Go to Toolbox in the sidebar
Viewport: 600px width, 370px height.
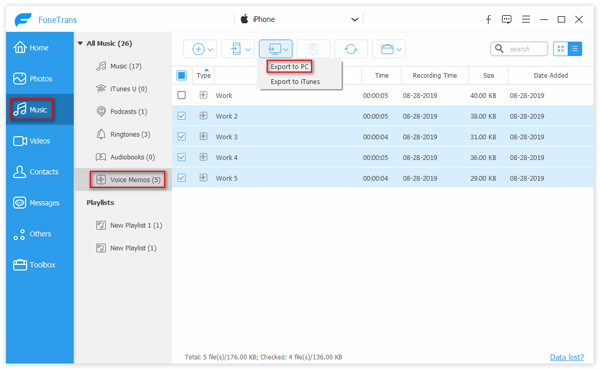point(34,264)
